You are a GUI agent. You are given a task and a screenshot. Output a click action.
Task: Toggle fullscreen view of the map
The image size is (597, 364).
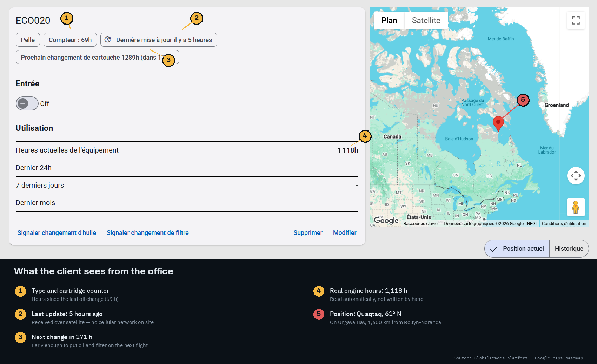tap(576, 20)
